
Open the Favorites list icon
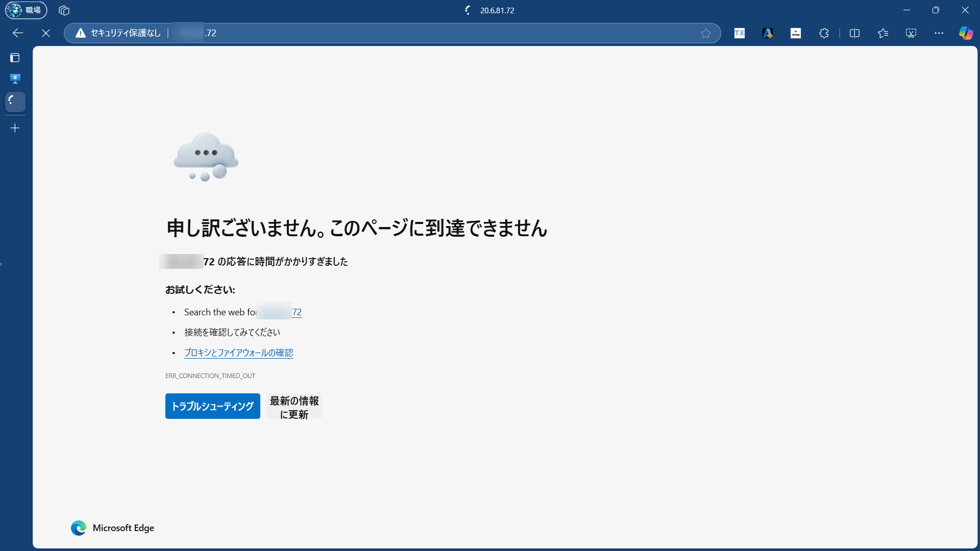tap(883, 33)
